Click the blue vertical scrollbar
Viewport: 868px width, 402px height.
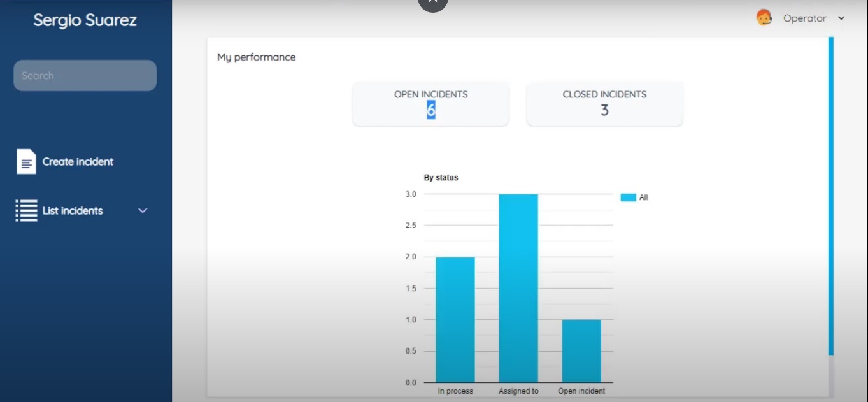tap(830, 191)
